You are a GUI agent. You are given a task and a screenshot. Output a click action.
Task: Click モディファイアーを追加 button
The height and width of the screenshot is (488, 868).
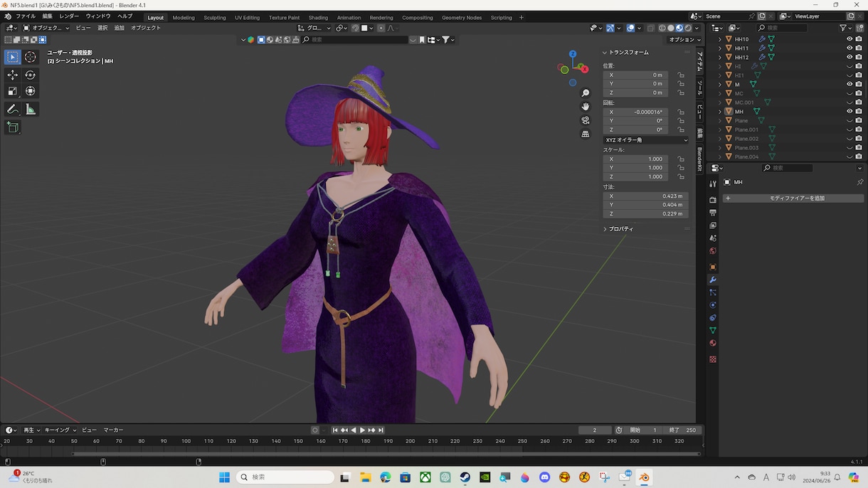(x=793, y=198)
